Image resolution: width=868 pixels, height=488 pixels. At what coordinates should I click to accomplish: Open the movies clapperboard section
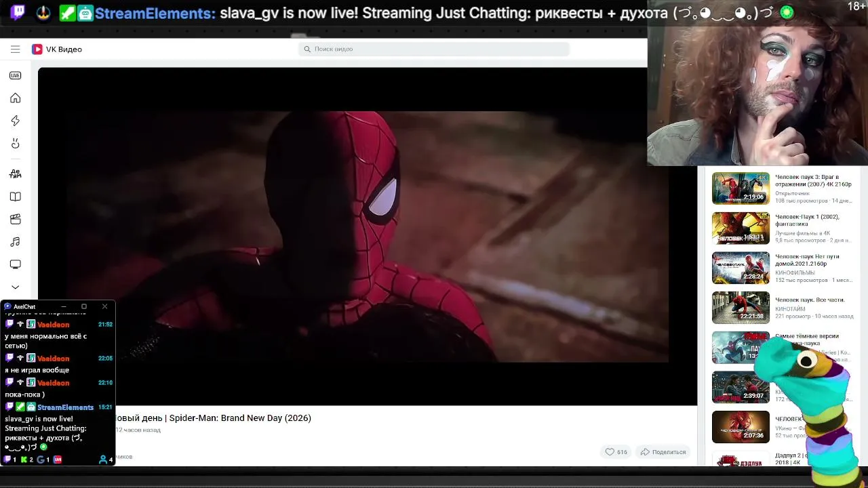pos(15,219)
